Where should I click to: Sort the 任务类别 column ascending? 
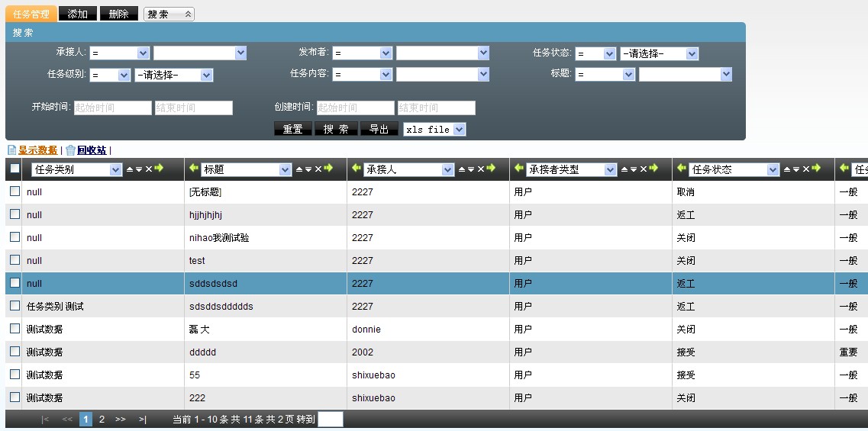(129, 169)
